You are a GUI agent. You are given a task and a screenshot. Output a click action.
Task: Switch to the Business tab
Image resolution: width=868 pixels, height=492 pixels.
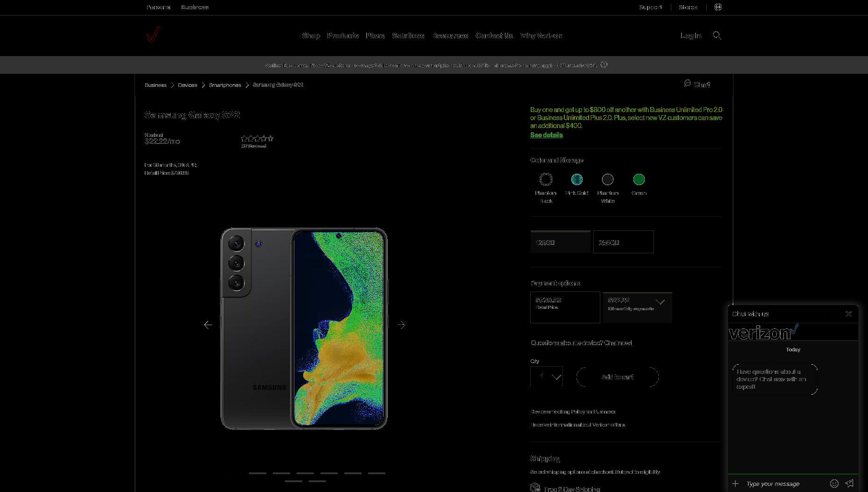click(195, 7)
